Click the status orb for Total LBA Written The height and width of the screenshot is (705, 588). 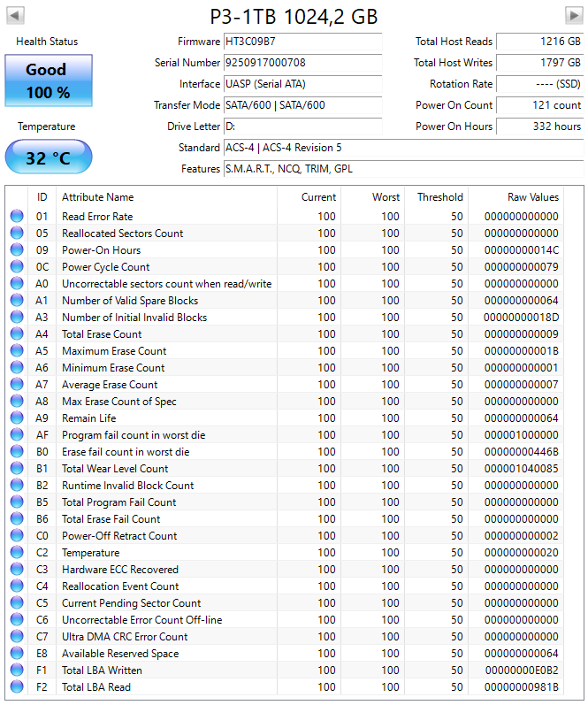pyautogui.click(x=17, y=671)
